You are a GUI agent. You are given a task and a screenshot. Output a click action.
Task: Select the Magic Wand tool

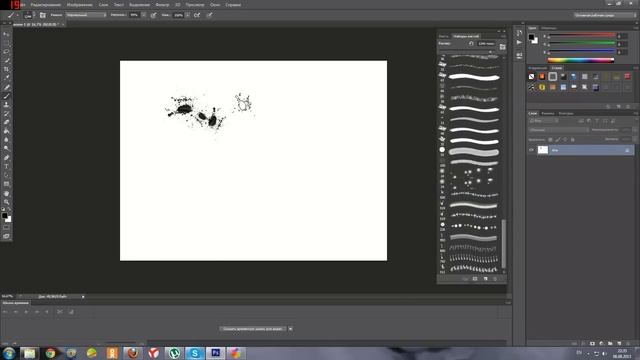(x=6, y=60)
